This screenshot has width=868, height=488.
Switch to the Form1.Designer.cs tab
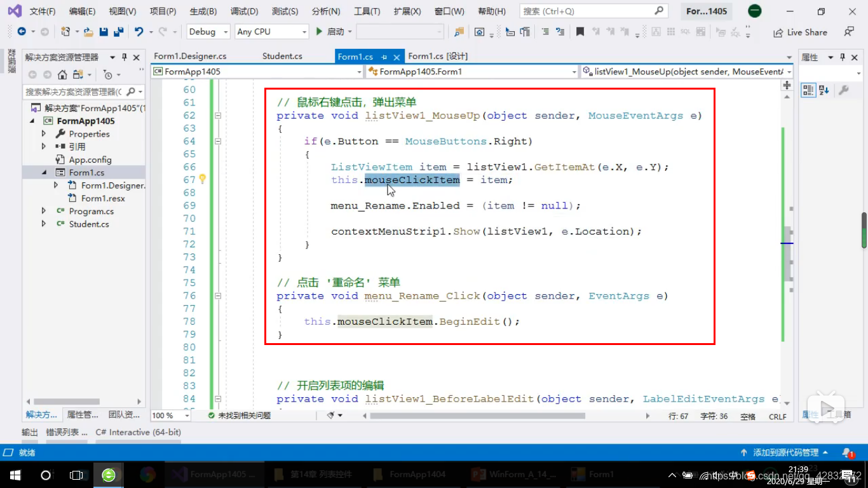point(190,57)
